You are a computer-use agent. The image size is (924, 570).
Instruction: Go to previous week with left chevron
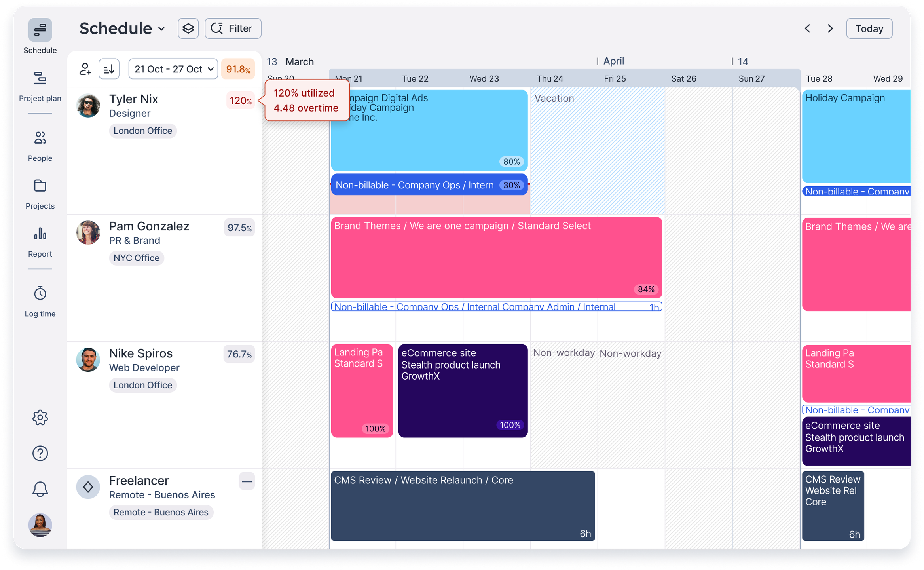(808, 28)
